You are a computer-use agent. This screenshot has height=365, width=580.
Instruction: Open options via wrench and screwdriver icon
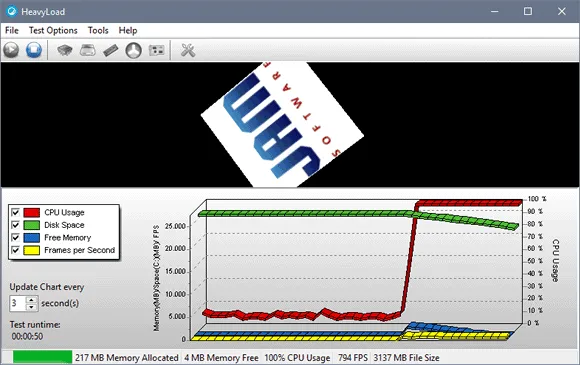click(188, 50)
